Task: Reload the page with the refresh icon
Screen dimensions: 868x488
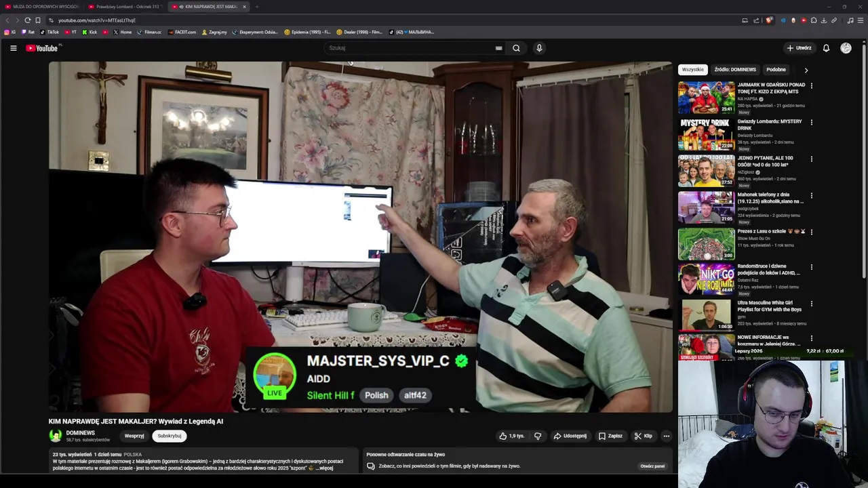Action: tap(28, 20)
